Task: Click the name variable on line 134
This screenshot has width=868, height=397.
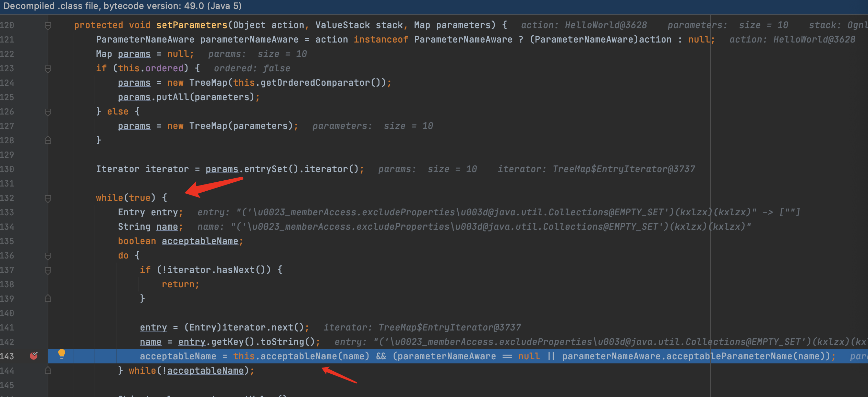Action: 167,227
